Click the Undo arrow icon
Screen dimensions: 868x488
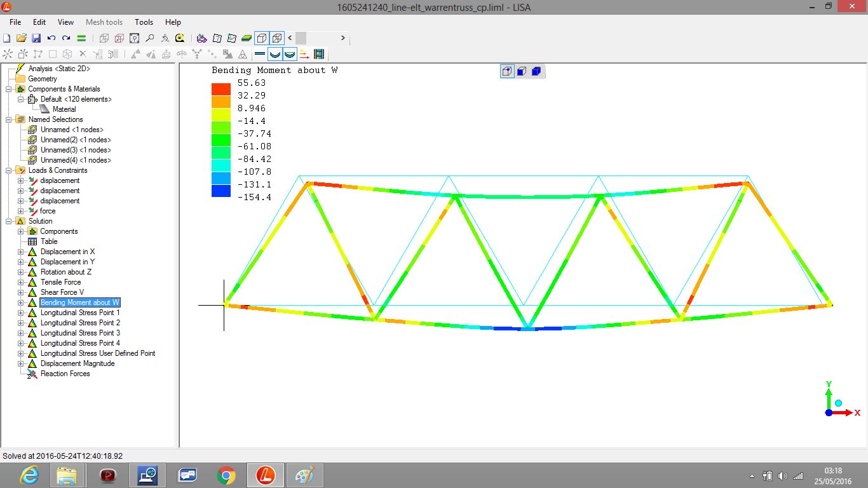pyautogui.click(x=51, y=38)
